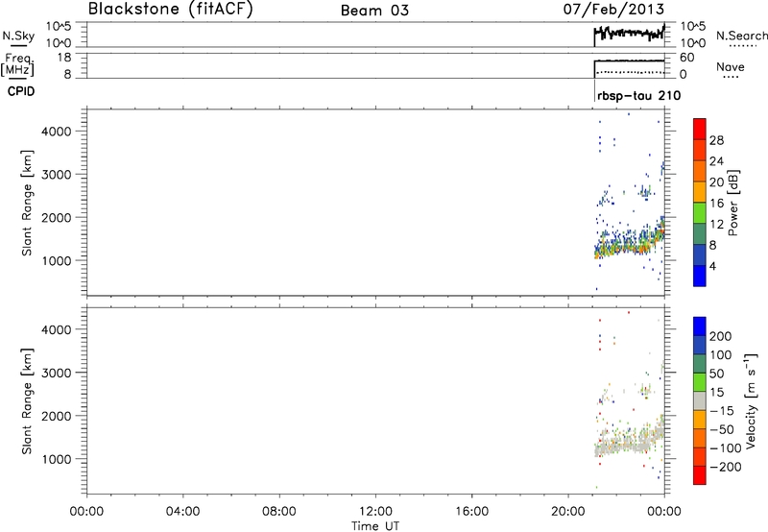Click the "N.Sky" legend label
The height and width of the screenshot is (532, 768).
click(18, 36)
